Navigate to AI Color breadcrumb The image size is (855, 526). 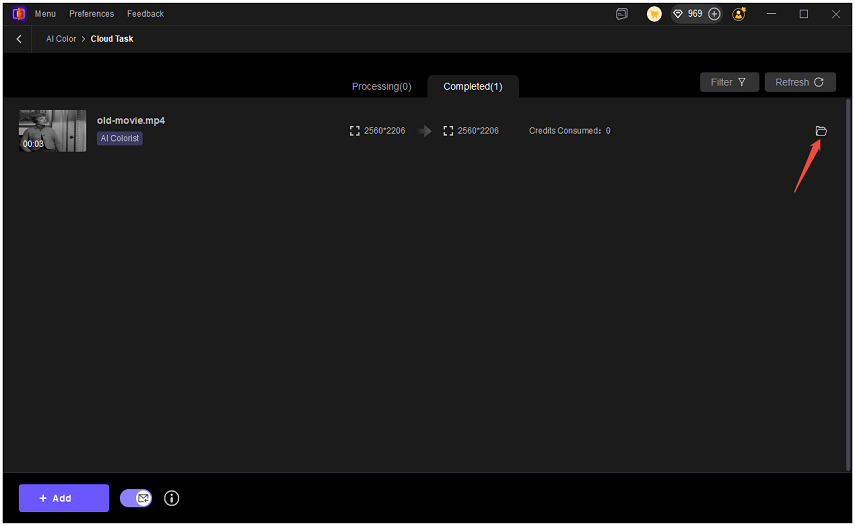(x=61, y=39)
